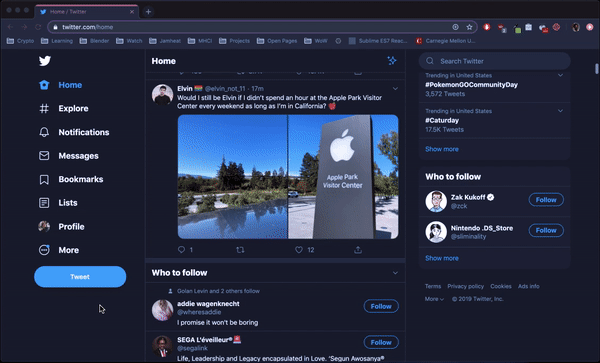This screenshot has height=363, width=600.
Task: Show more in Who to follow panel
Action: pos(442,258)
